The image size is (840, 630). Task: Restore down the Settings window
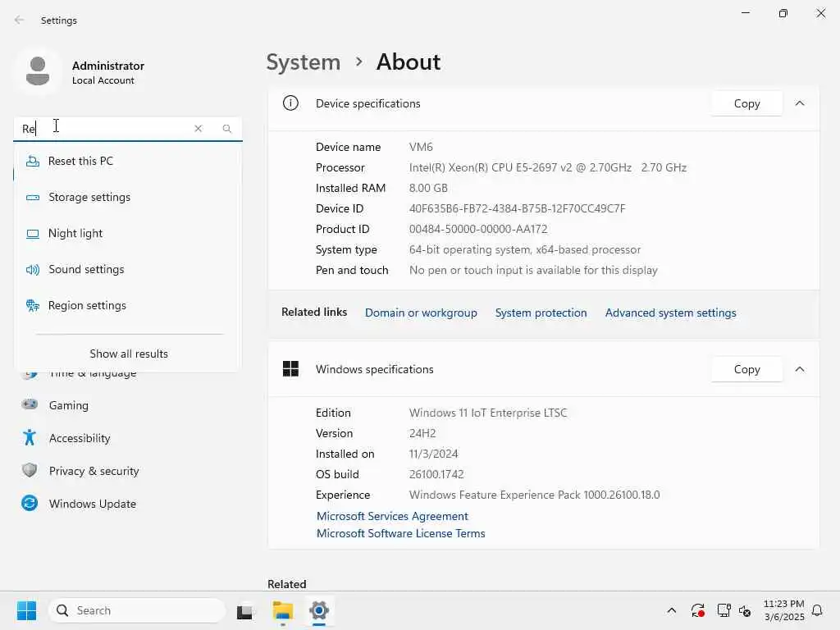[x=783, y=13]
